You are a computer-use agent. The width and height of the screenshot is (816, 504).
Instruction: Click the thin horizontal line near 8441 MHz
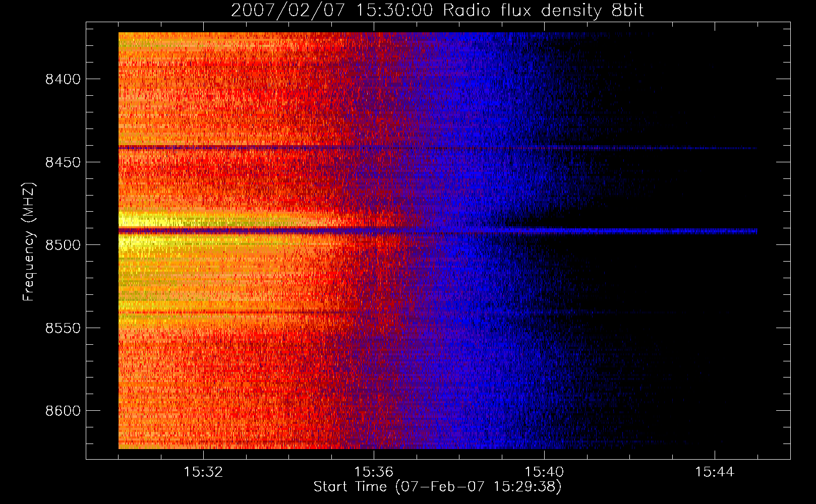[x=438, y=148]
